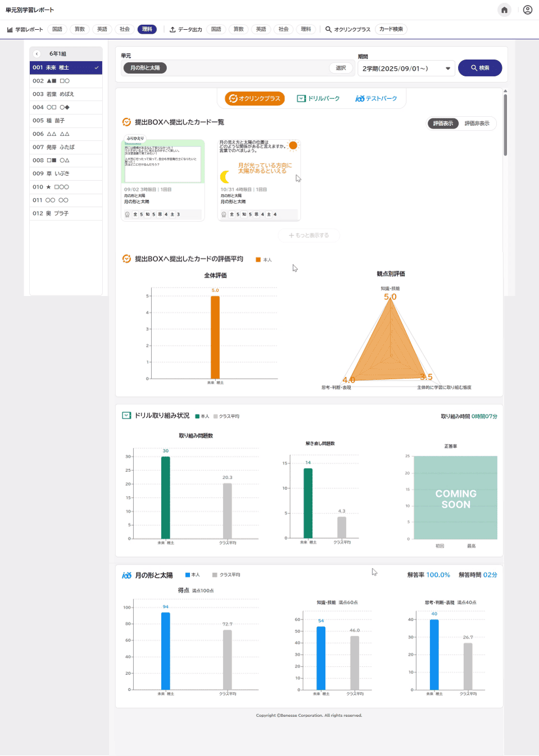Select 国語 subject under 学習レポート

[x=57, y=29]
